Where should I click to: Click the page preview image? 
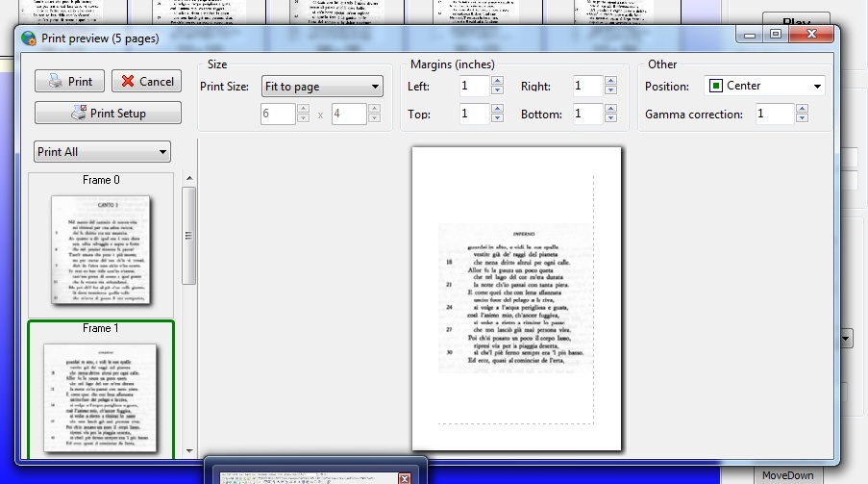[x=516, y=298]
